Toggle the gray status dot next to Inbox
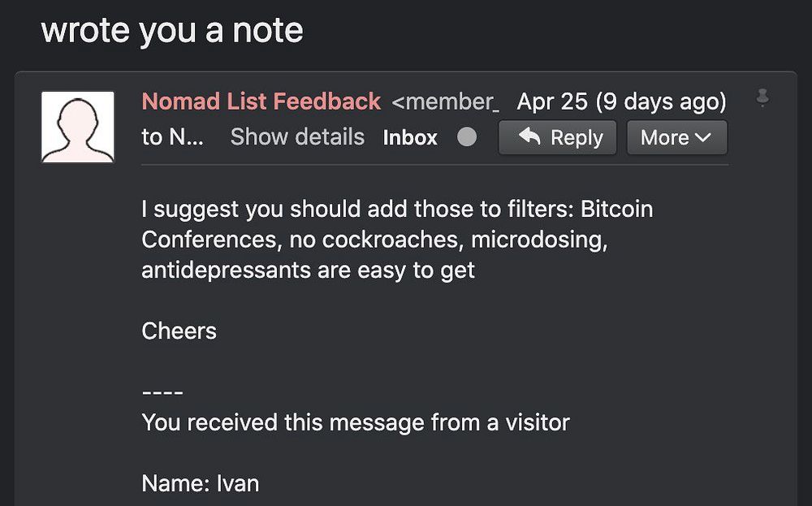This screenshot has height=506, width=812. click(x=467, y=137)
